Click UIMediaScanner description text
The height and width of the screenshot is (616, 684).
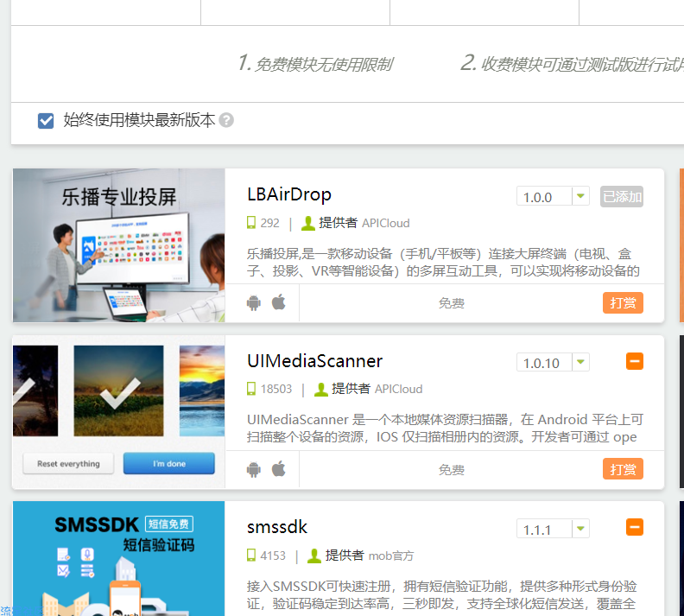pos(445,428)
